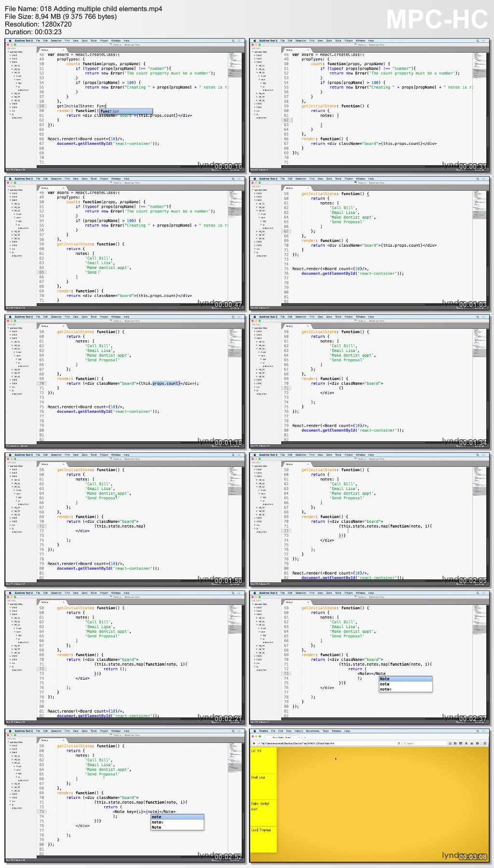The width and height of the screenshot is (494, 868).
Task: Click the Firefox back arrow in 00:03:08 frame
Action: [254, 743]
